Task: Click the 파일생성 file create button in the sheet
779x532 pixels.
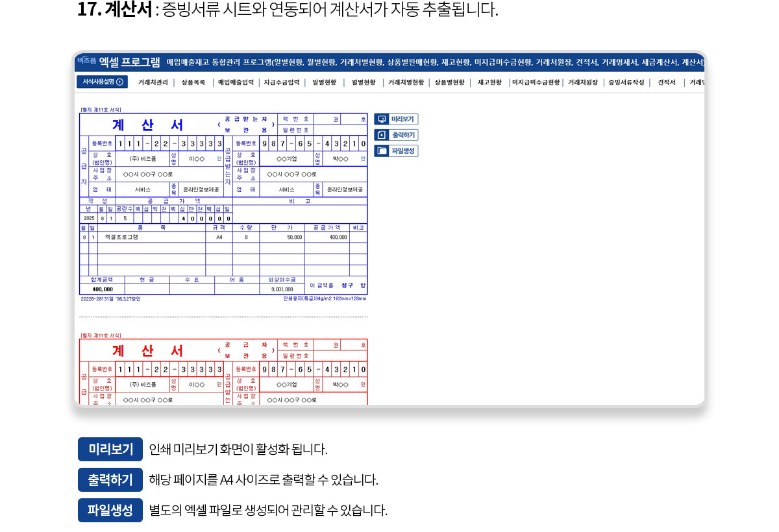Action: tap(396, 151)
